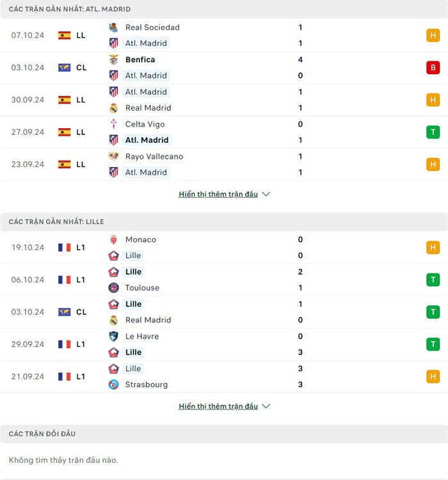
Task: Click the Celta Vigo club crest icon
Action: 113,124
